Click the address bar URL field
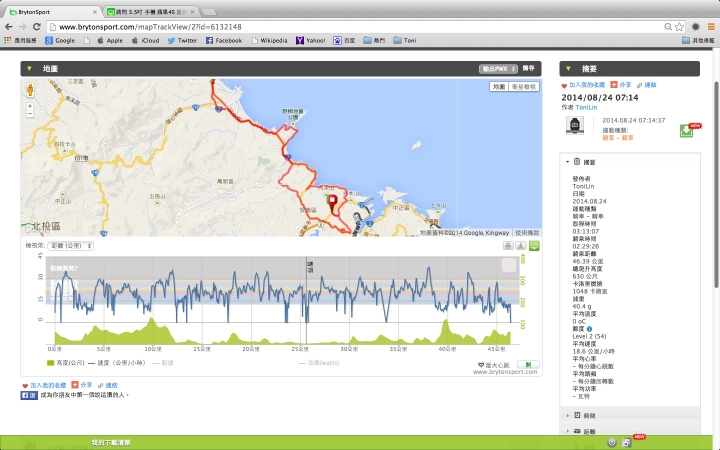Screen dimensions: 720x450 click(x=358, y=27)
